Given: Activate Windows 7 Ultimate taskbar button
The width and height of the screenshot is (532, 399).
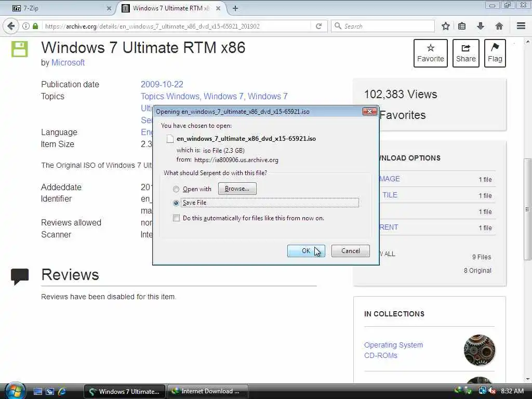Looking at the screenshot, I should [125, 391].
